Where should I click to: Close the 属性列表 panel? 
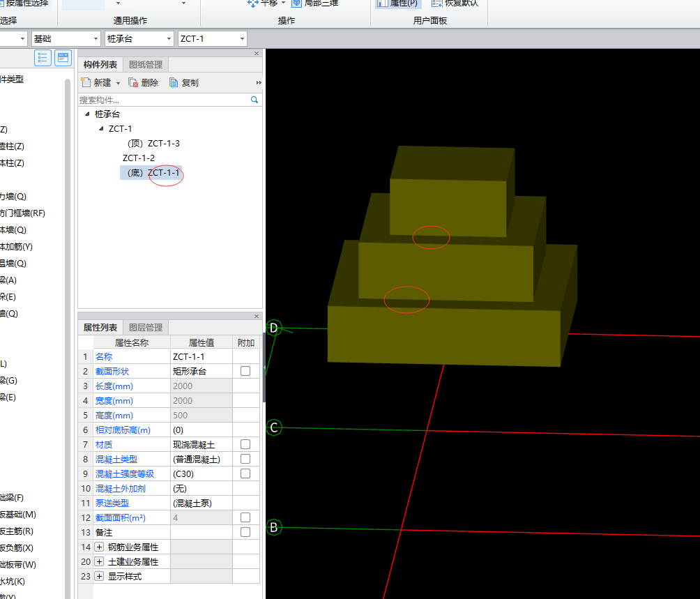click(257, 316)
